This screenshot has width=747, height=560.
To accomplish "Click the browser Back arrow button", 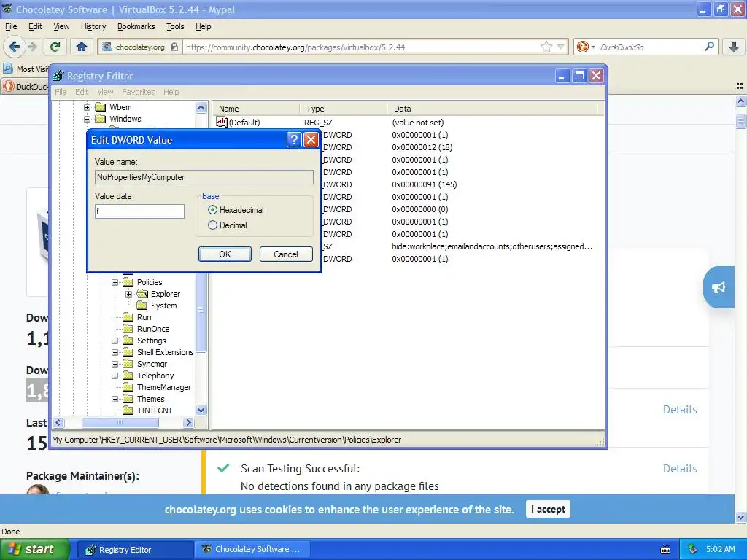I will click(15, 47).
